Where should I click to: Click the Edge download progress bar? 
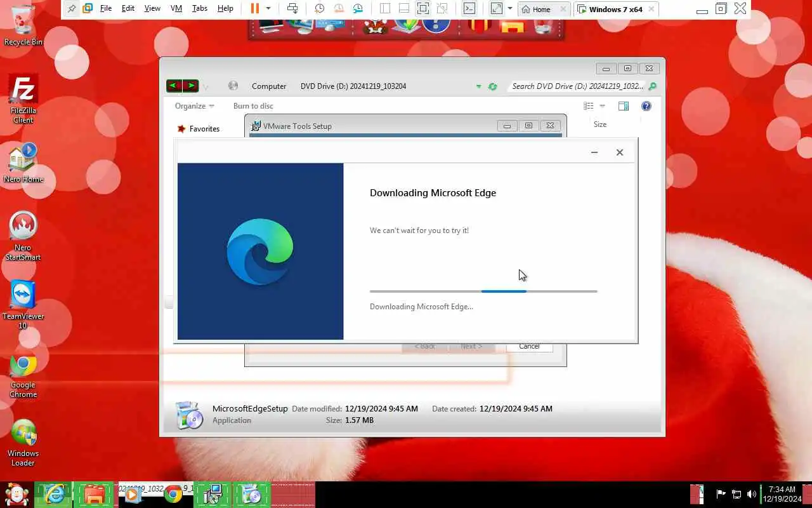[483, 291]
